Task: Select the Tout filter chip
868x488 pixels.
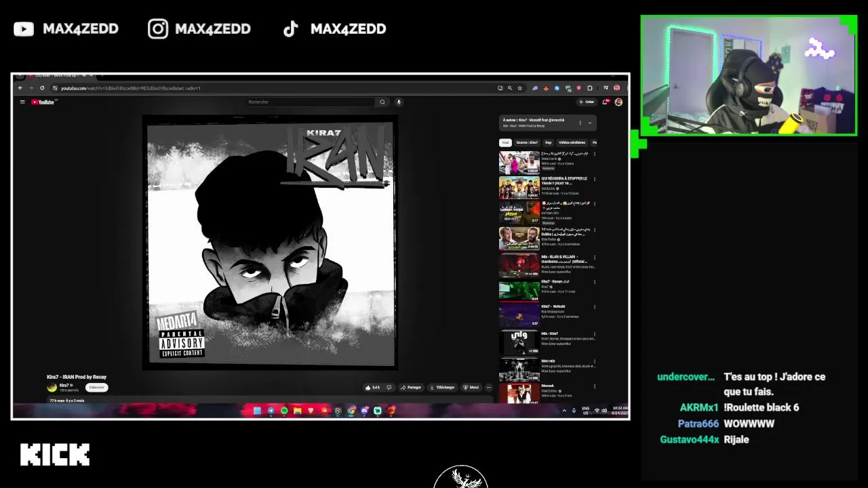Action: [x=505, y=143]
